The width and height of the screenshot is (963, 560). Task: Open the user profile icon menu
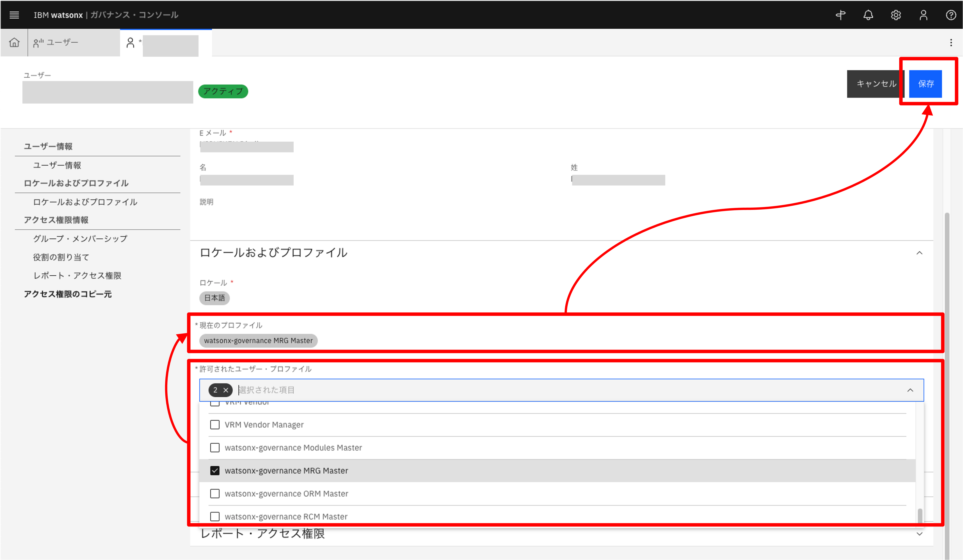click(x=923, y=15)
